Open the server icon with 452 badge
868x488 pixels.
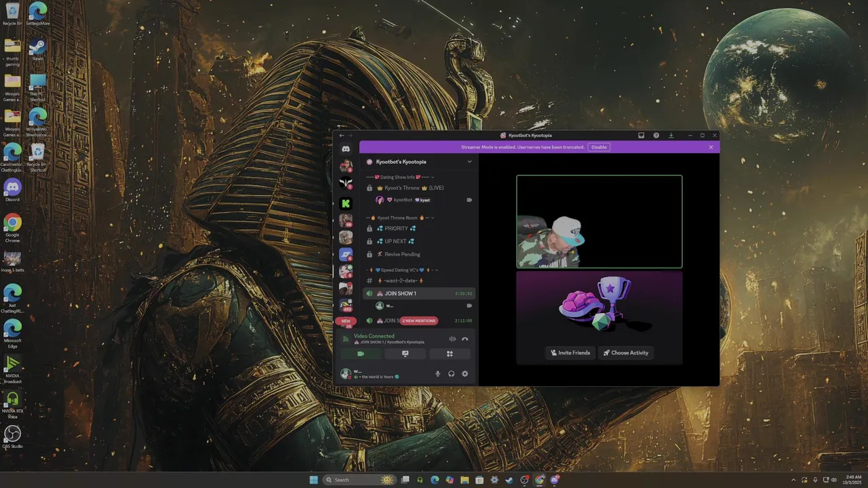[x=346, y=305]
